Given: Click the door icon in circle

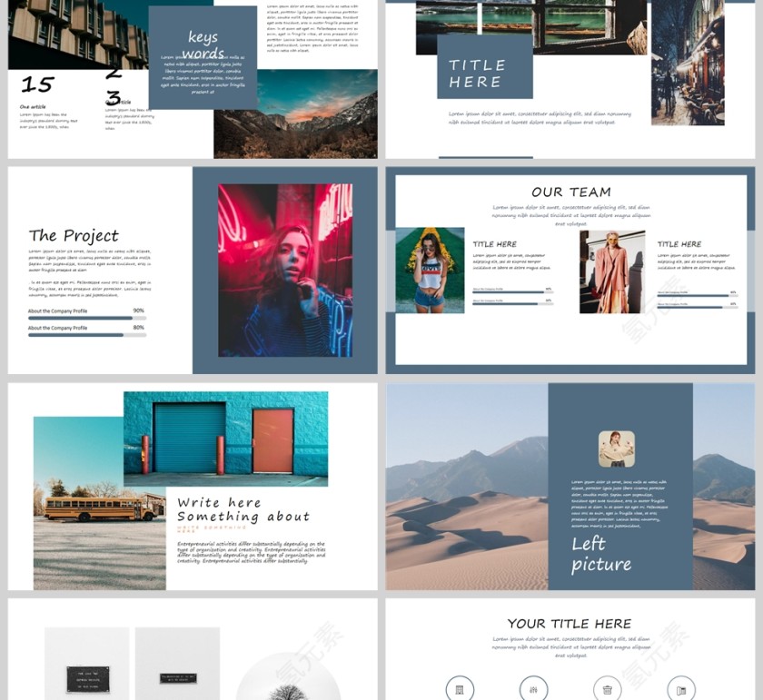Looking at the screenshot, I should point(681,689).
